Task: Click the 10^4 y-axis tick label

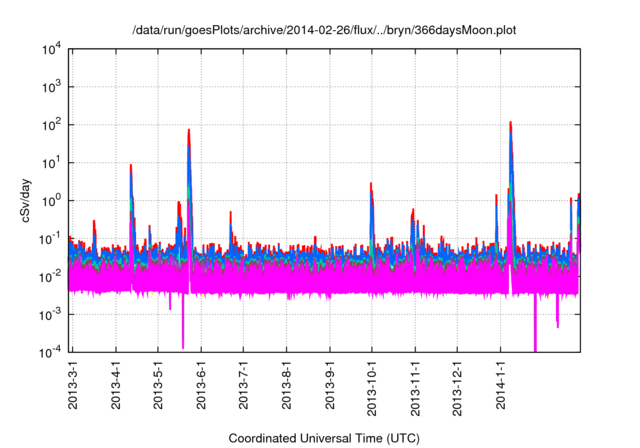Action: pyautogui.click(x=51, y=49)
